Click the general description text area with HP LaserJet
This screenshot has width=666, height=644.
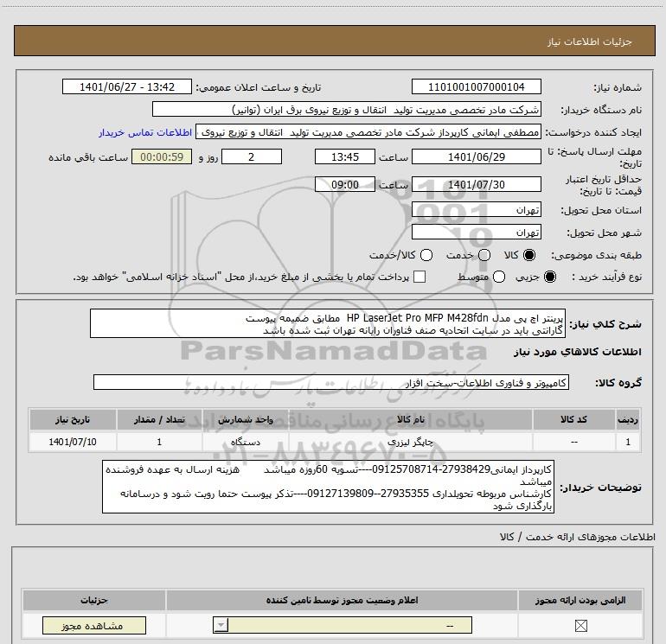coord(328,323)
